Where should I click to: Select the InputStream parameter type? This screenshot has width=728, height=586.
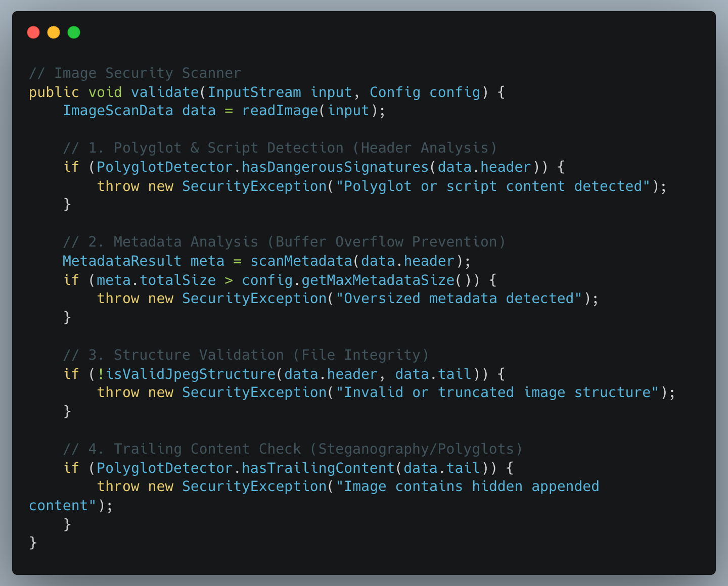tap(254, 92)
